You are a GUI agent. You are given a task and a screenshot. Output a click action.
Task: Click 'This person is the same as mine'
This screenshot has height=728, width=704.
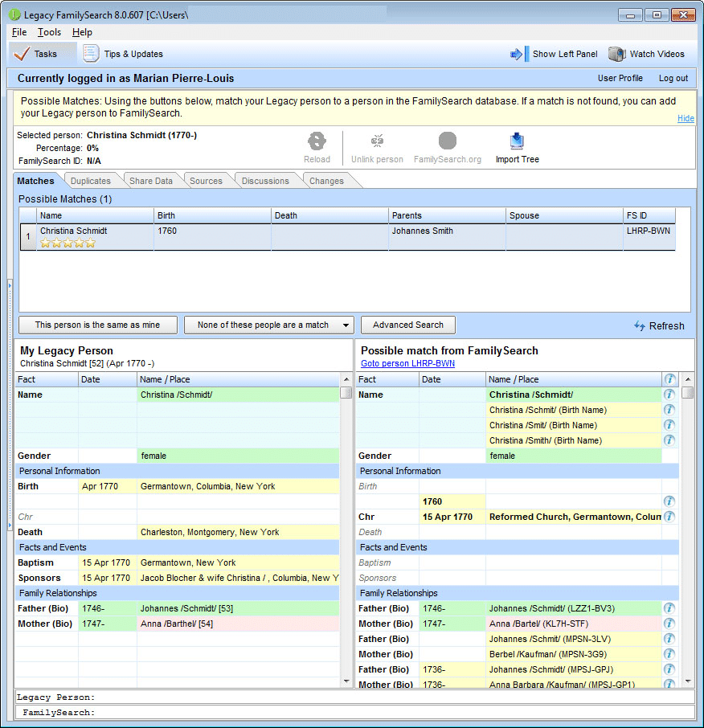click(97, 325)
